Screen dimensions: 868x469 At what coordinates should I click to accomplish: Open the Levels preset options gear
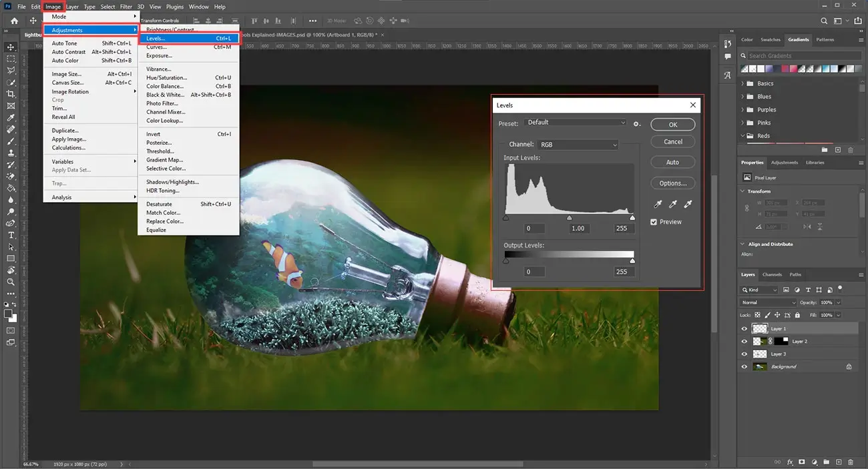coord(637,123)
